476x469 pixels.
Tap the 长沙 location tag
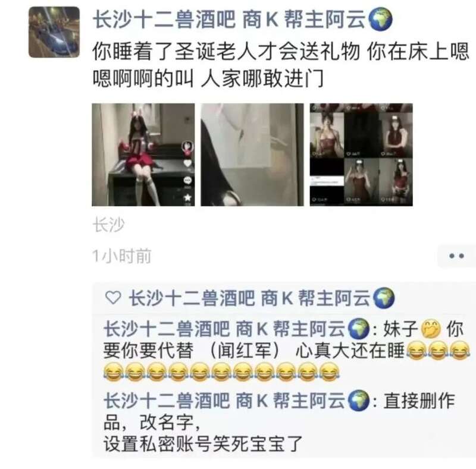(x=108, y=225)
